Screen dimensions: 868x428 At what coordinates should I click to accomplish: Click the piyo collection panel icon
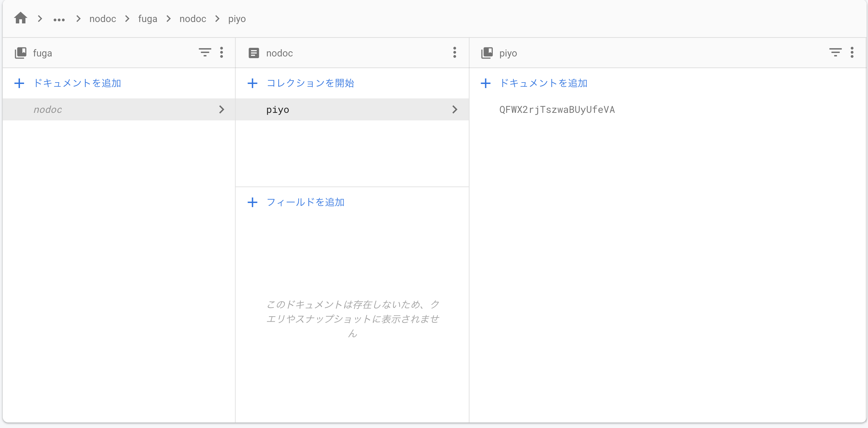point(487,53)
